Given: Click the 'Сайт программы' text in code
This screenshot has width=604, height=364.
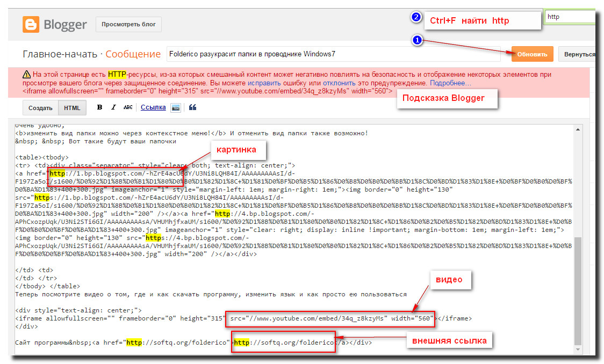Looking at the screenshot, I should pos(42,343).
